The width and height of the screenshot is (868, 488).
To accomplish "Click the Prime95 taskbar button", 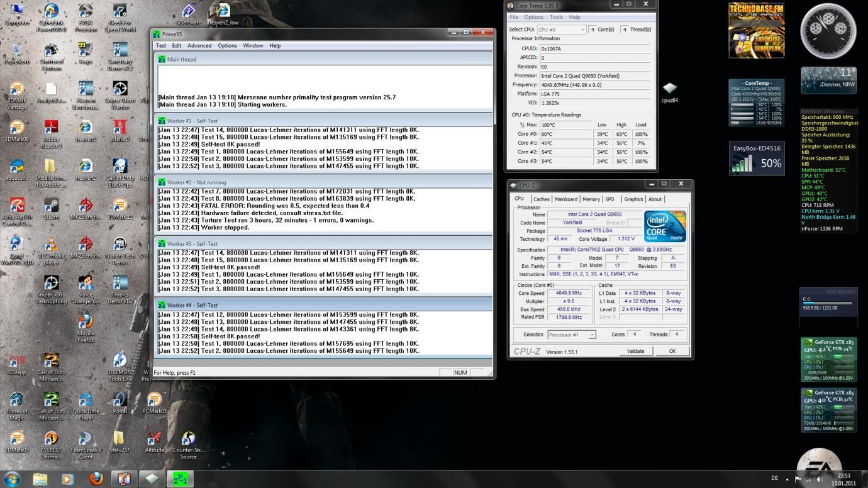I will tap(180, 479).
